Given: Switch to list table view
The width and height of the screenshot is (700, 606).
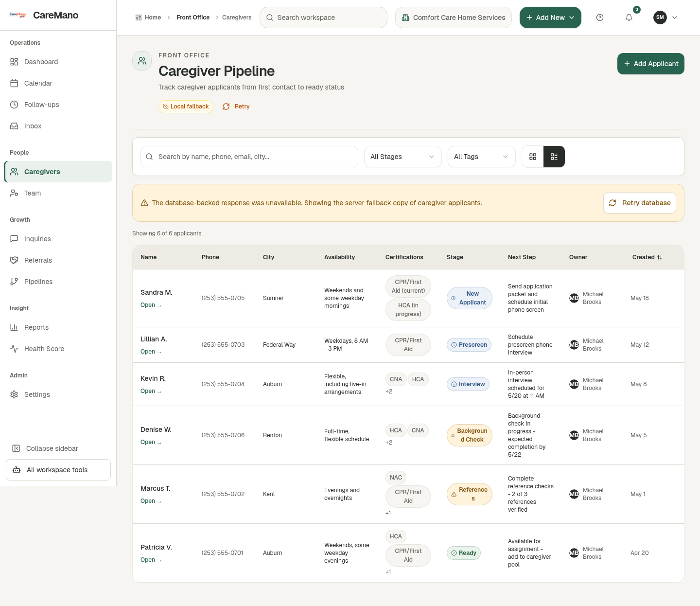Looking at the screenshot, I should [x=554, y=157].
